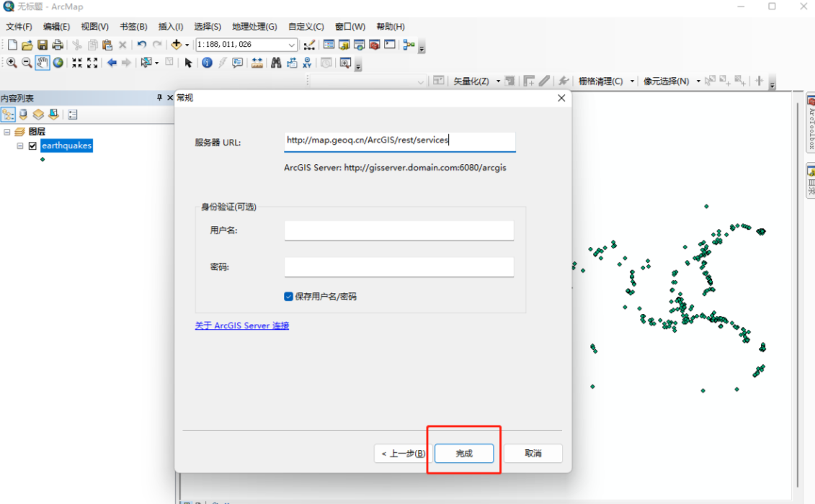Viewport: 815px width, 504px height.
Task: Open the 编辑(E) menu
Action: [56, 27]
